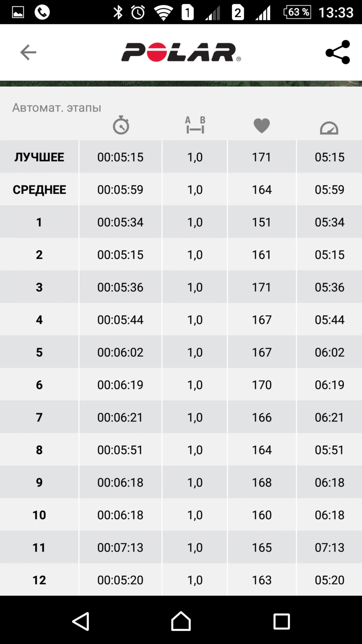Tap lap 7 pace 06:21
362x644 pixels.
point(329,417)
